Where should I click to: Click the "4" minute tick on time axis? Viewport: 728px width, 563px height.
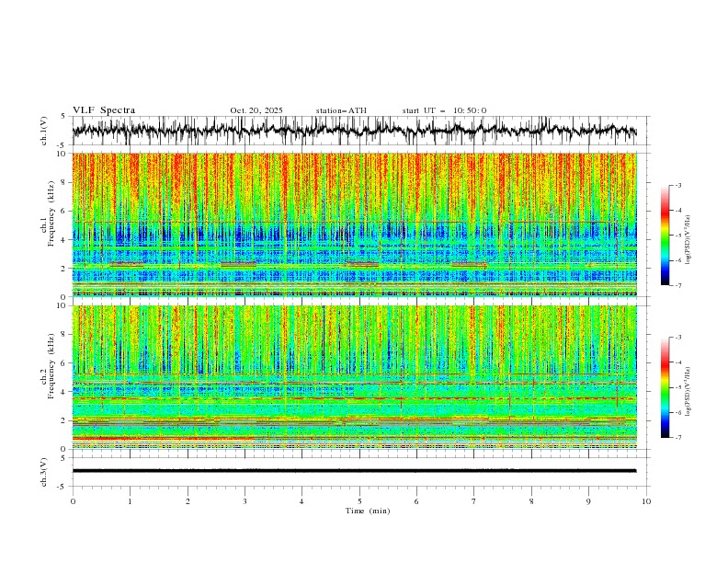pos(301,501)
